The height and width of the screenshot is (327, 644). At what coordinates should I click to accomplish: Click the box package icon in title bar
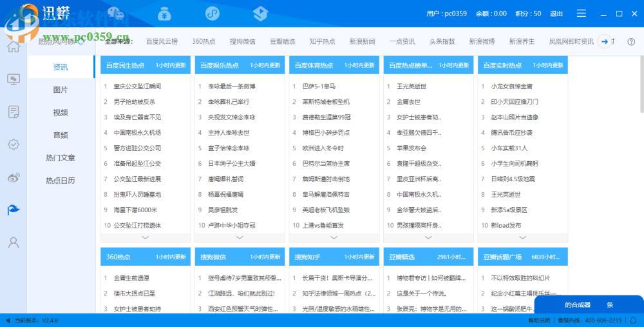tap(260, 14)
